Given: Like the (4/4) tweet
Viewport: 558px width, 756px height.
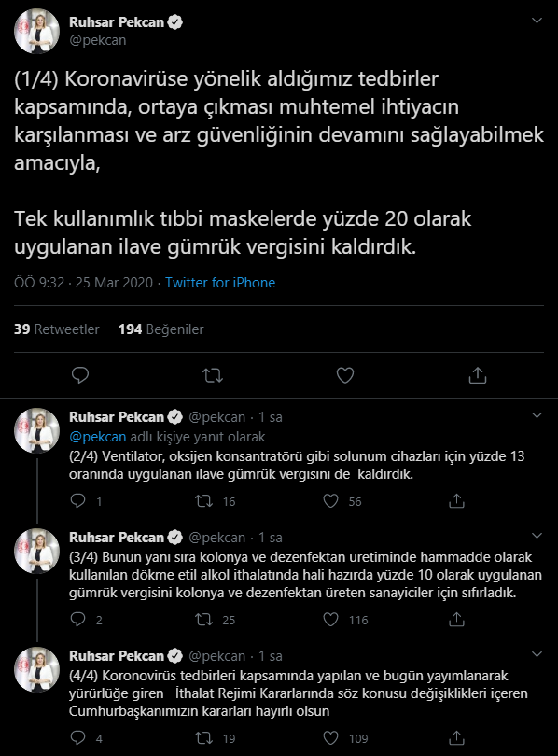Looking at the screenshot, I should click(x=328, y=736).
